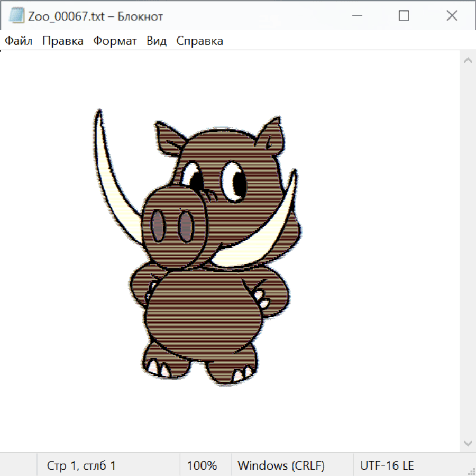Open the Справка menu

tap(199, 41)
